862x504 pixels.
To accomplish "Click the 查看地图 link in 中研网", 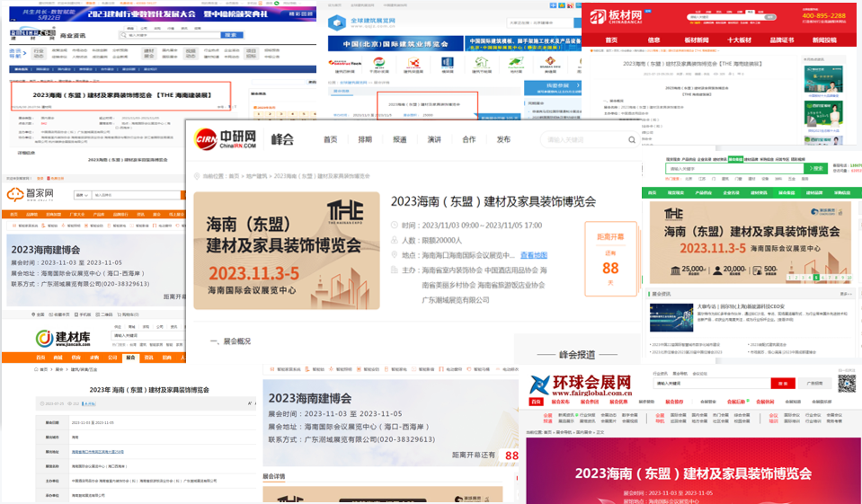I will [x=534, y=255].
